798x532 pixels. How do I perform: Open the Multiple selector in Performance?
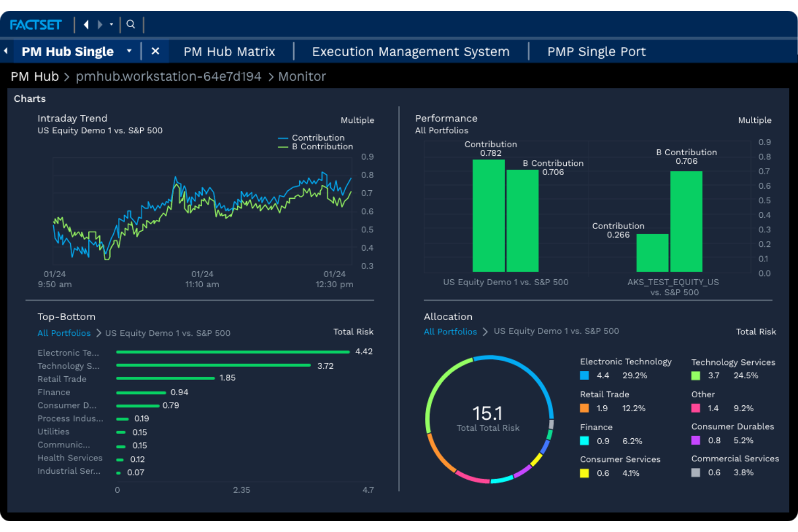pyautogui.click(x=754, y=120)
